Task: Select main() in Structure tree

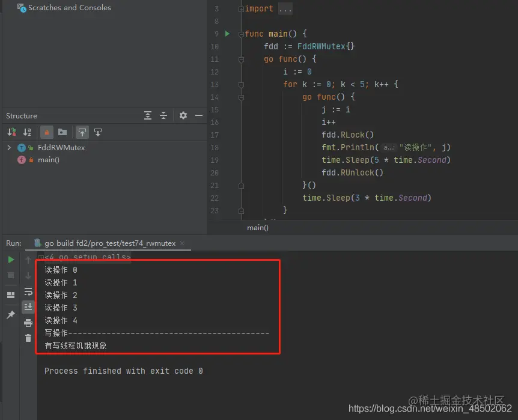Action: pos(48,160)
